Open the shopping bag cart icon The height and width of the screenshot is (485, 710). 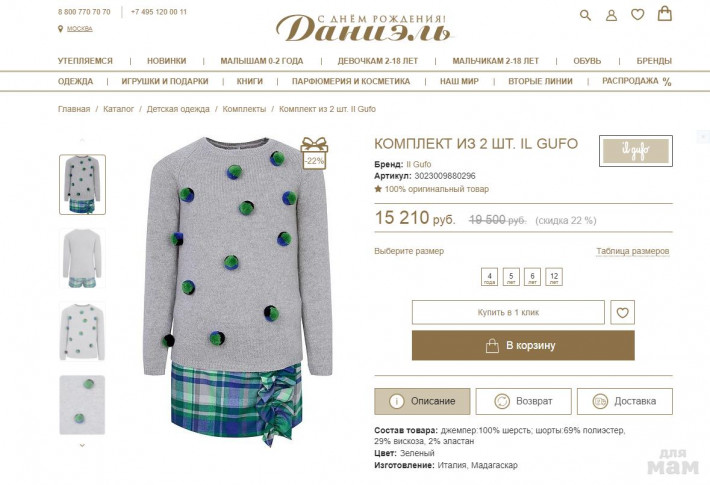click(x=664, y=13)
